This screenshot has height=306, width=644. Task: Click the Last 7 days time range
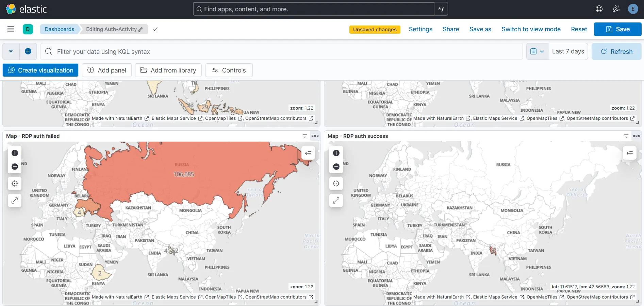click(x=568, y=51)
